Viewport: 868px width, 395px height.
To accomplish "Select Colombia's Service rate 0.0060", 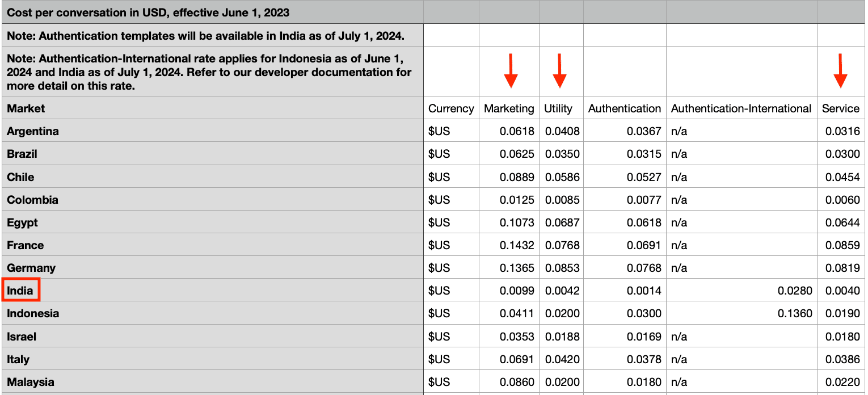I will [x=842, y=200].
